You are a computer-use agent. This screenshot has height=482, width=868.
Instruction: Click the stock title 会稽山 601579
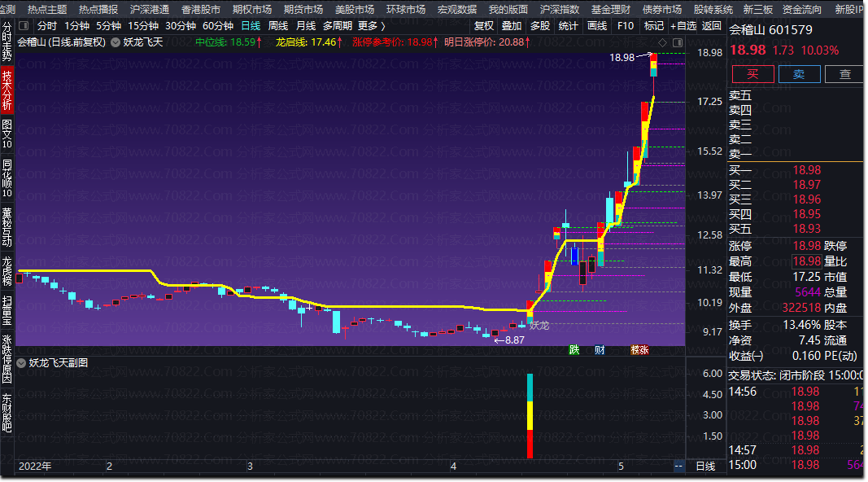coord(770,30)
